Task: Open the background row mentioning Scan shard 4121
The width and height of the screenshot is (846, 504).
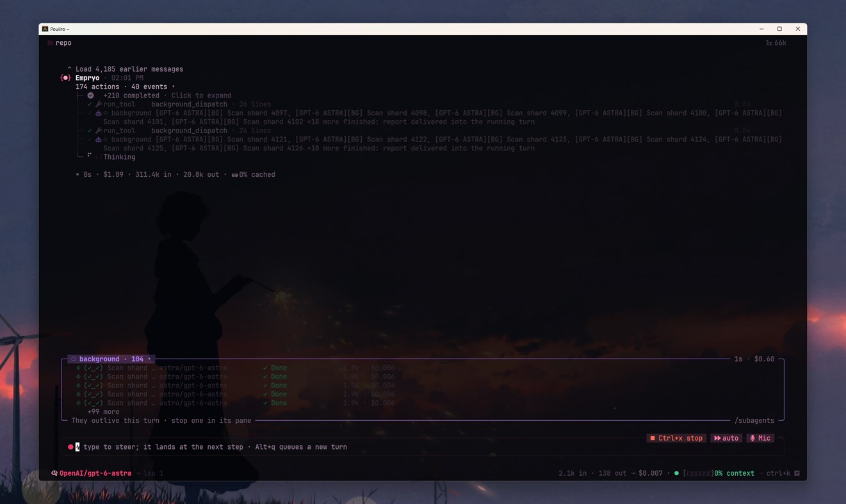Action: click(x=442, y=143)
